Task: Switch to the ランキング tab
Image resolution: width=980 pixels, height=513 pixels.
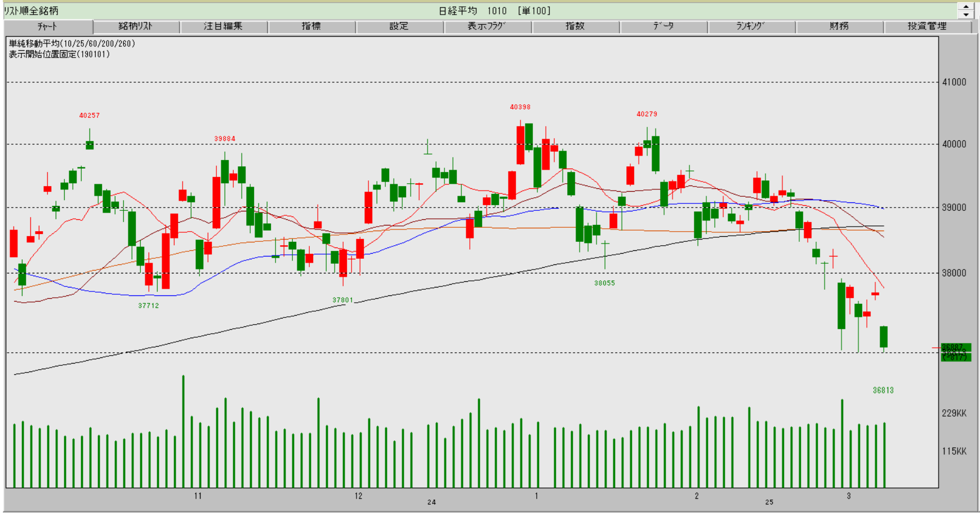Action: click(751, 26)
